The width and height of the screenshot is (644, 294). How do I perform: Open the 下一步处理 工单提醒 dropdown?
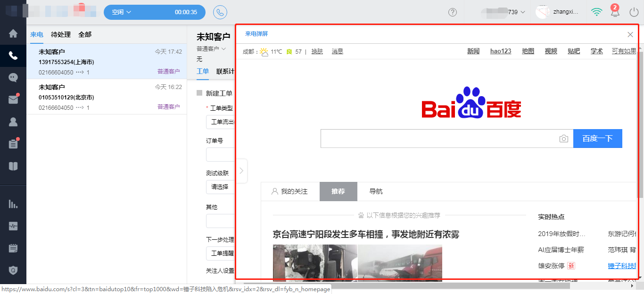pyautogui.click(x=221, y=253)
